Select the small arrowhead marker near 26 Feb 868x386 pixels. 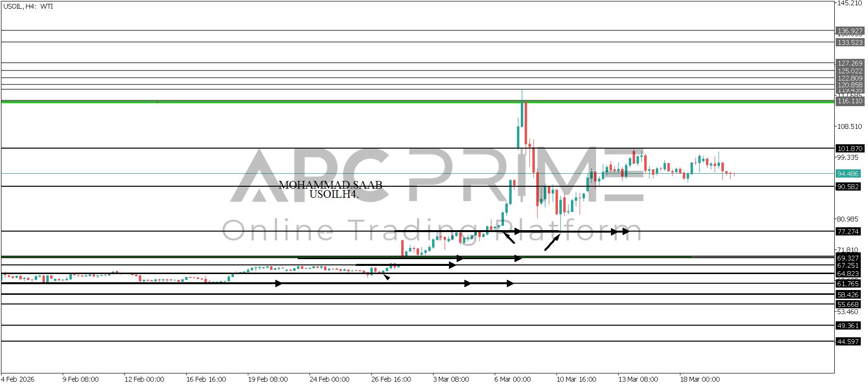pos(386,277)
